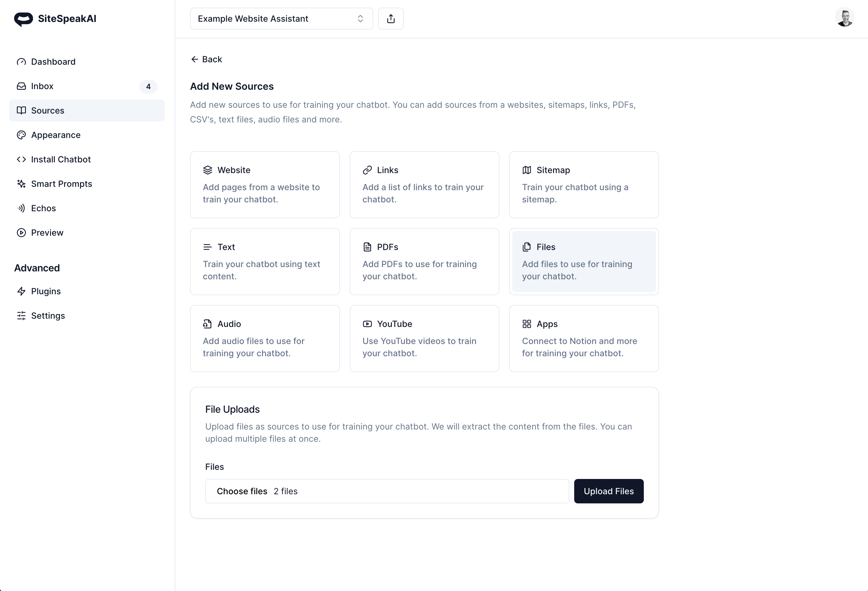The image size is (868, 591).
Task: Click the SiteSpeakAI logo icon
Action: tap(23, 19)
